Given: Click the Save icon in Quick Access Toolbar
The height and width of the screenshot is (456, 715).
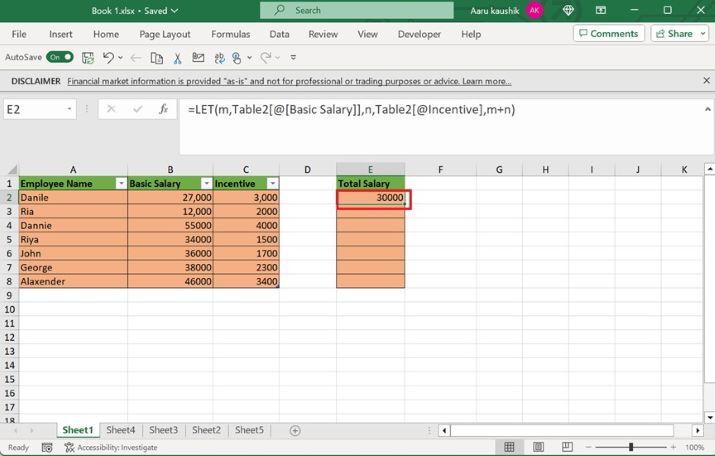Looking at the screenshot, I should point(86,58).
